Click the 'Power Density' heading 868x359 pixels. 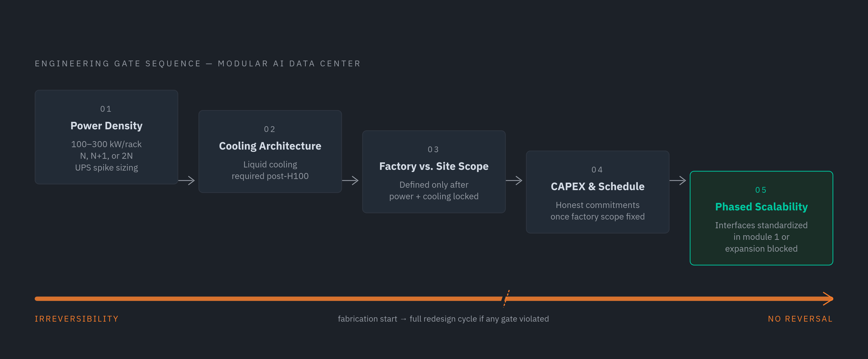click(107, 126)
